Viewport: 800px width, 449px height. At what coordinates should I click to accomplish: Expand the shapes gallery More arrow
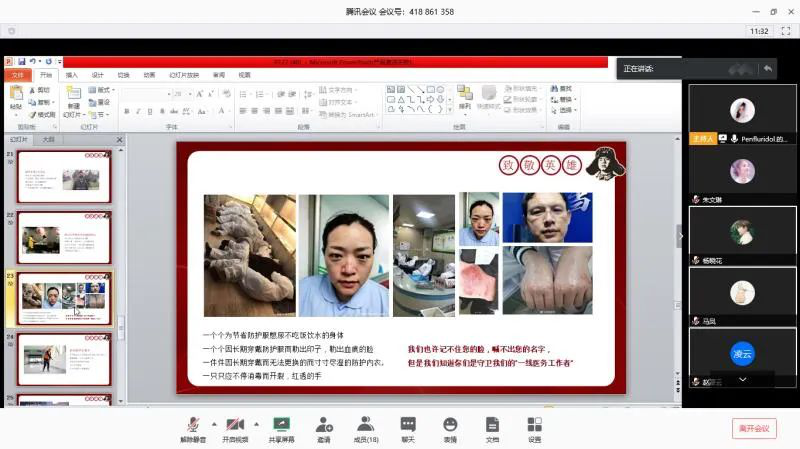point(449,110)
